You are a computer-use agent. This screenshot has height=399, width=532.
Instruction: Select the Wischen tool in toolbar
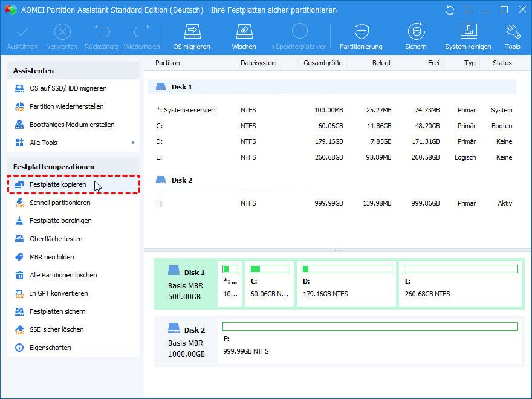click(x=244, y=36)
